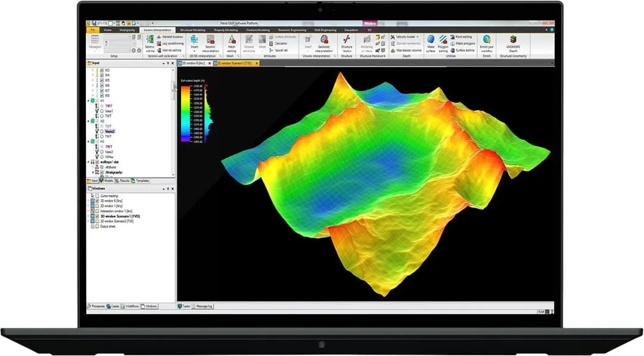Enable the 2D window 1 checkbox
The image size is (644, 356).
coord(97,206)
